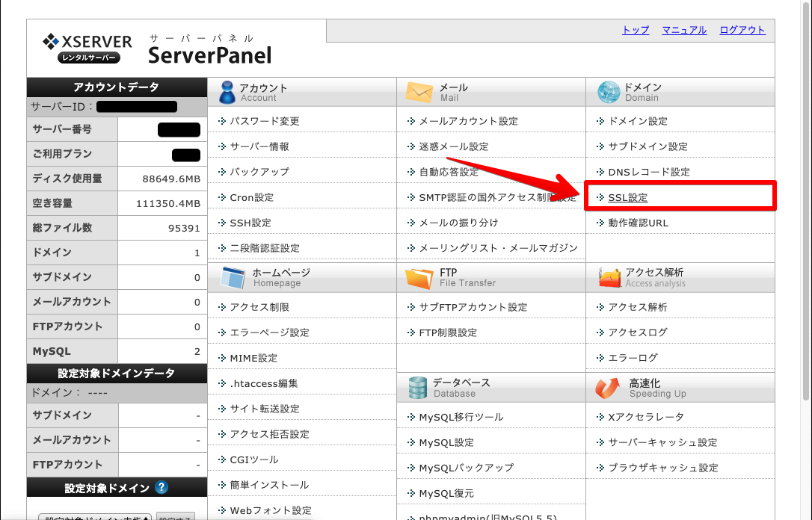Click the XSERVER ServerPanel logo
The height and width of the screenshot is (520, 812).
(157, 48)
